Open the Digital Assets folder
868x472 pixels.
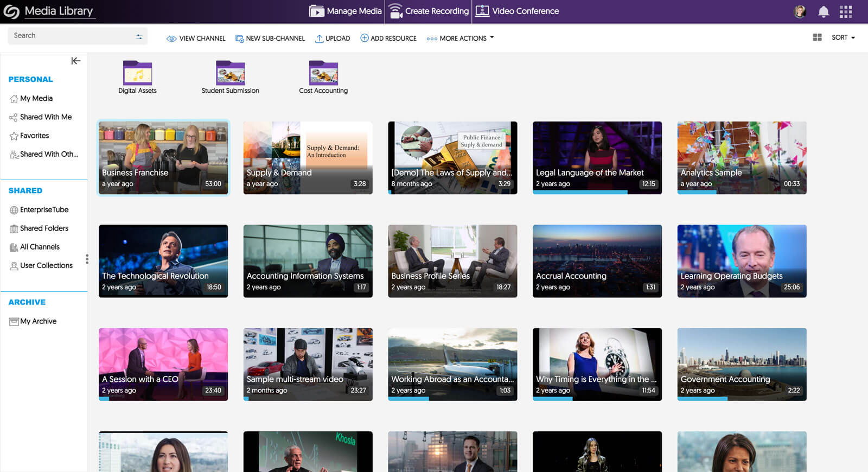pos(137,77)
